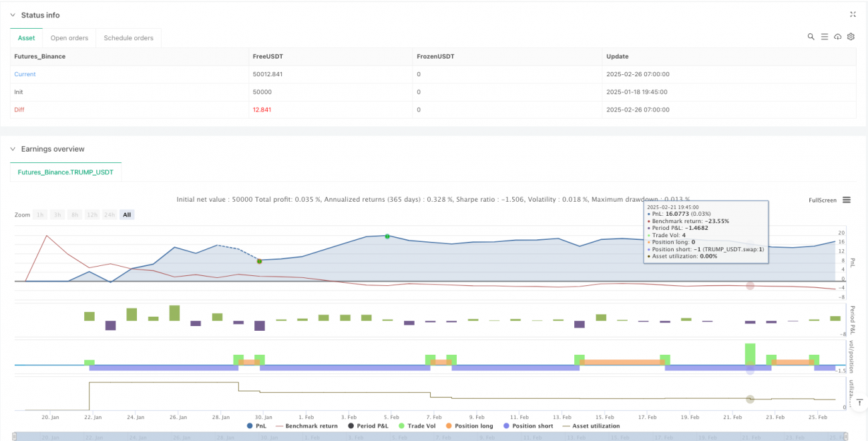The width and height of the screenshot is (868, 441).
Task: Click the search magnifier icon in Status info
Action: coord(811,37)
